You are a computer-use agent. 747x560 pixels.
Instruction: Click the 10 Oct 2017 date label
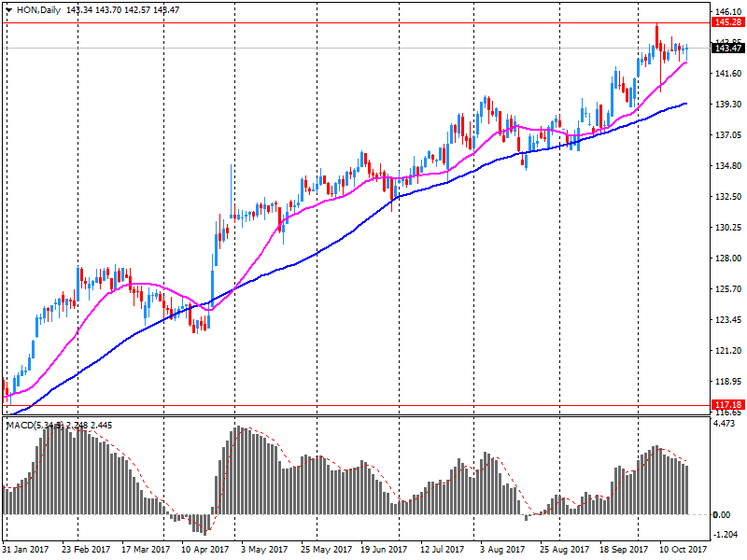pyautogui.click(x=684, y=549)
